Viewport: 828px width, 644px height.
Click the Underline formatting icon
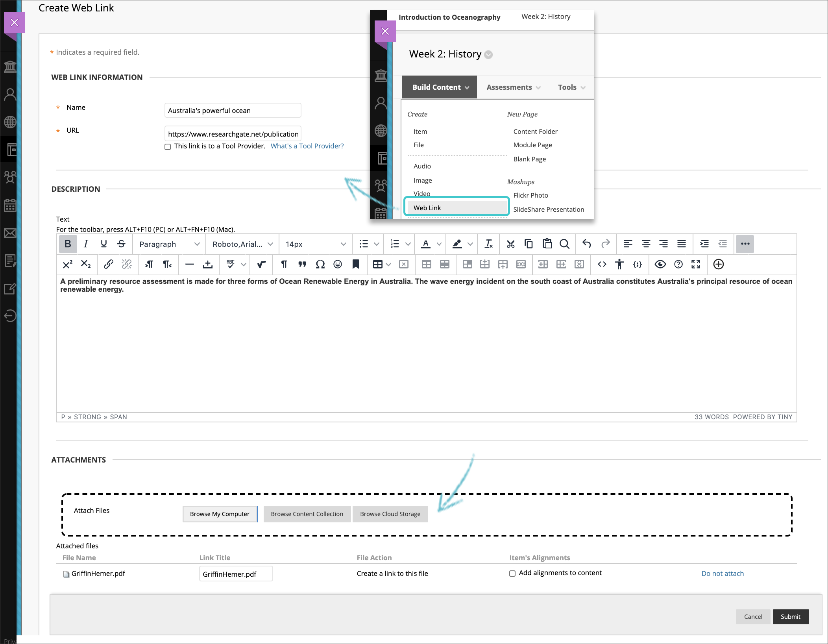coord(103,243)
